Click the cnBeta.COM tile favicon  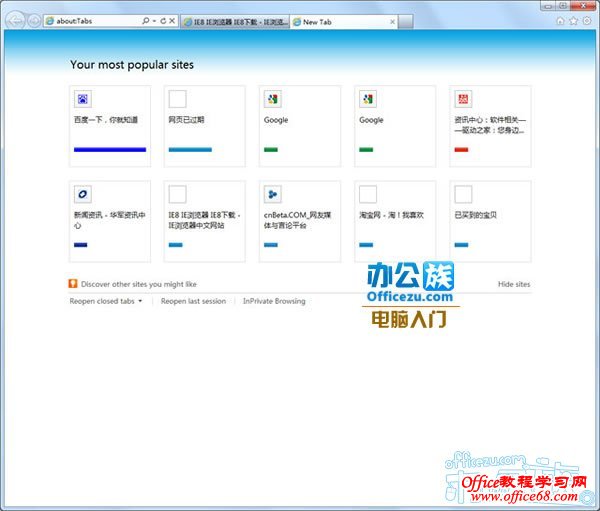pos(273,194)
